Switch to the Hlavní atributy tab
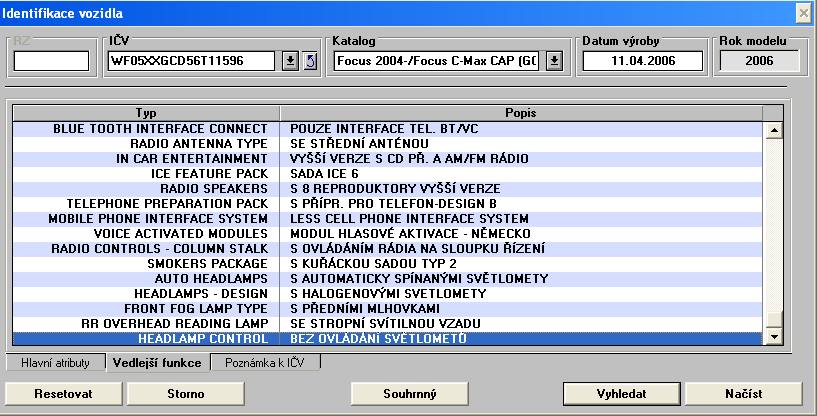Screen dimensions: 817x416 (x=56, y=363)
